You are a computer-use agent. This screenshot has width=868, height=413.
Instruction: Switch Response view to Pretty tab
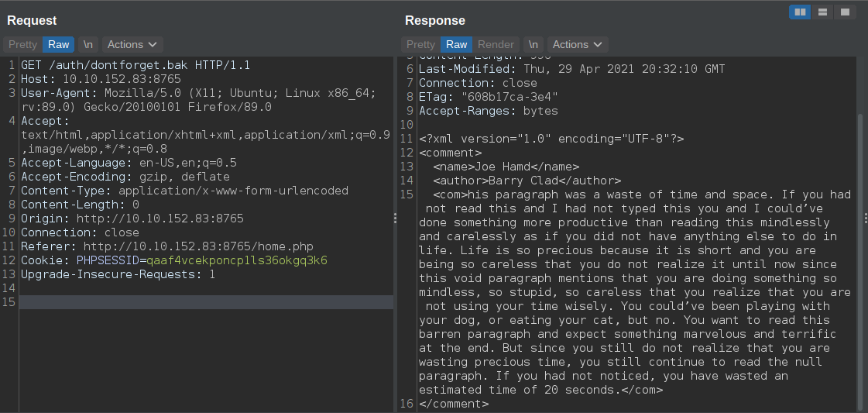pos(420,44)
